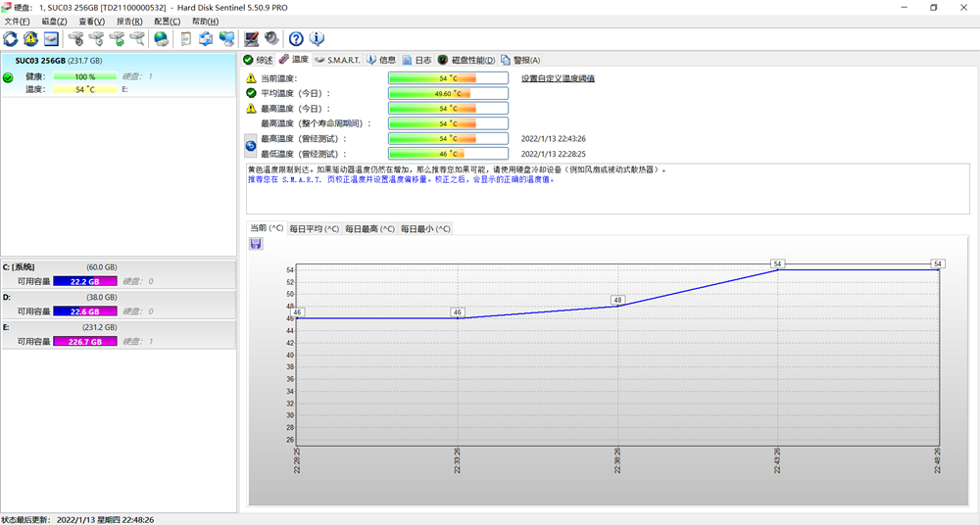This screenshot has height=525, width=980.
Task: Click the 48 data label on the chart
Action: click(x=617, y=300)
